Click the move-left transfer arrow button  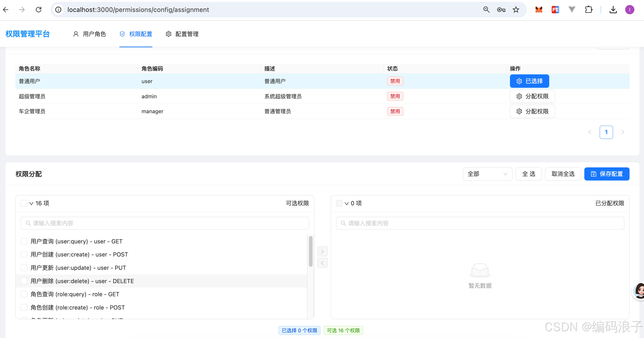tap(322, 263)
